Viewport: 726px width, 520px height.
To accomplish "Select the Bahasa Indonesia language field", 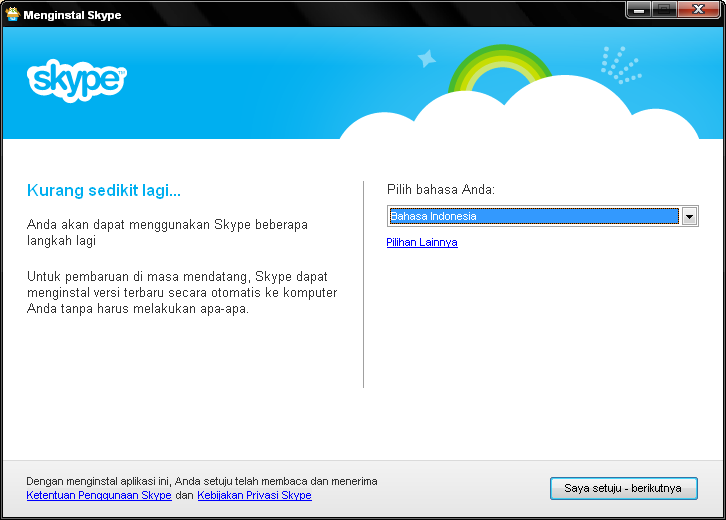I will click(x=543, y=216).
